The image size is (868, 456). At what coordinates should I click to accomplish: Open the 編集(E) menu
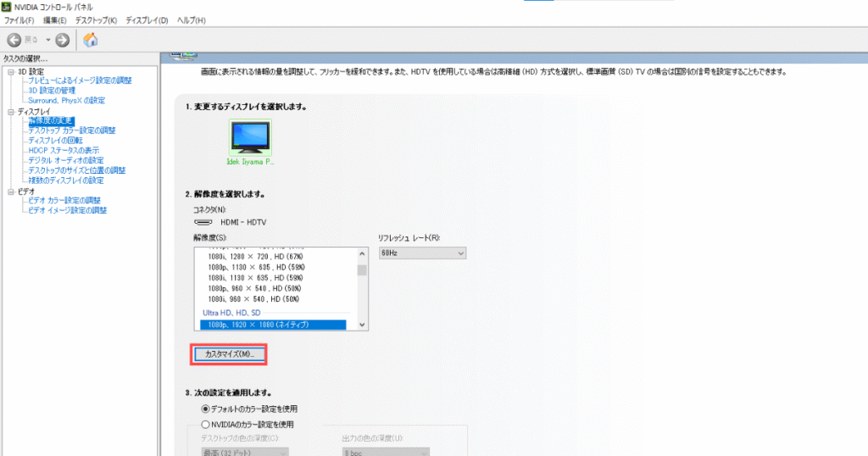(55, 20)
